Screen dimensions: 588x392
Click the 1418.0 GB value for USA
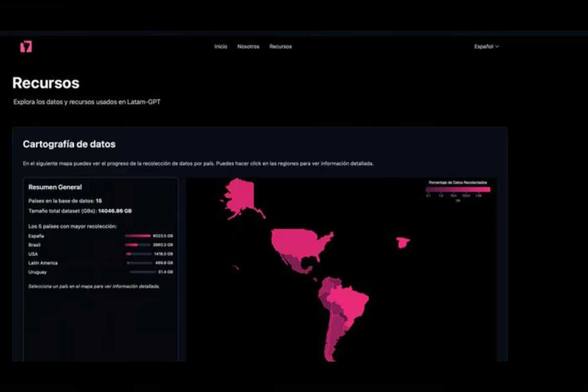(163, 254)
